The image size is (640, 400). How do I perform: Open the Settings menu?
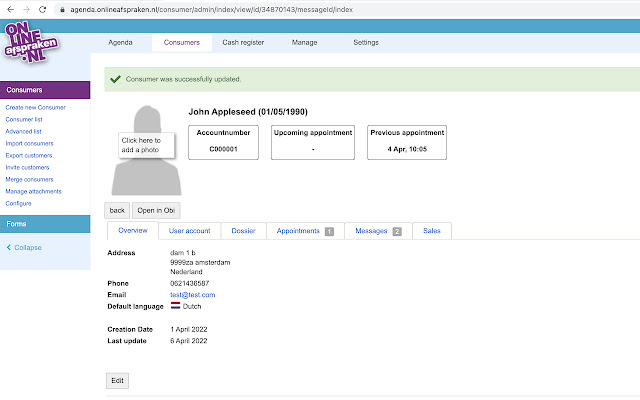(366, 42)
